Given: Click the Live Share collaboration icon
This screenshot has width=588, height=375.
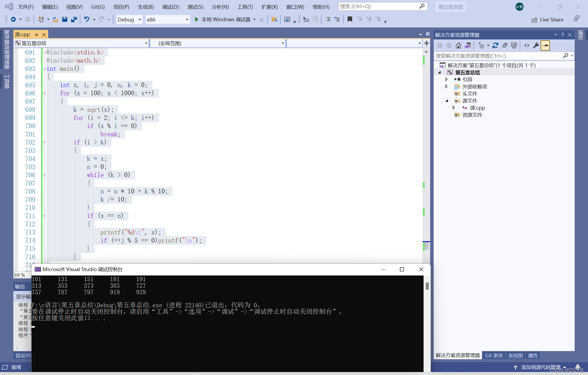Looking at the screenshot, I should [x=534, y=21].
